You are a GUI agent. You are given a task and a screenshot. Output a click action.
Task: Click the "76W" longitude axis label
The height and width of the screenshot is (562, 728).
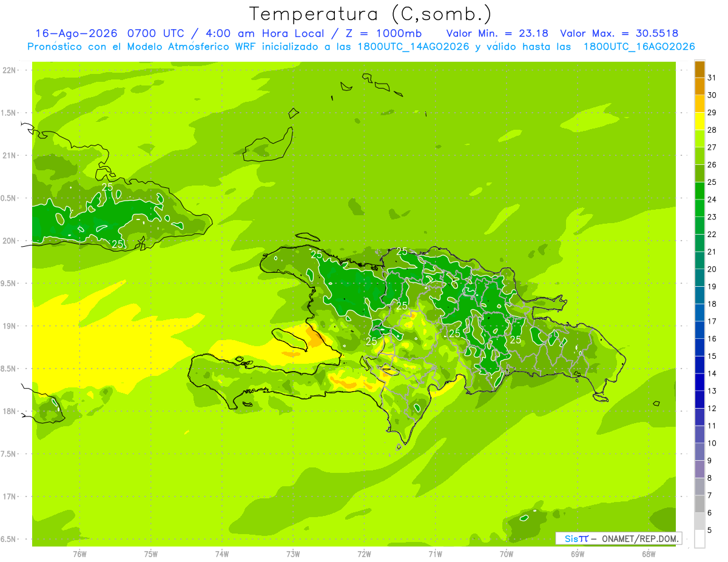(x=79, y=554)
